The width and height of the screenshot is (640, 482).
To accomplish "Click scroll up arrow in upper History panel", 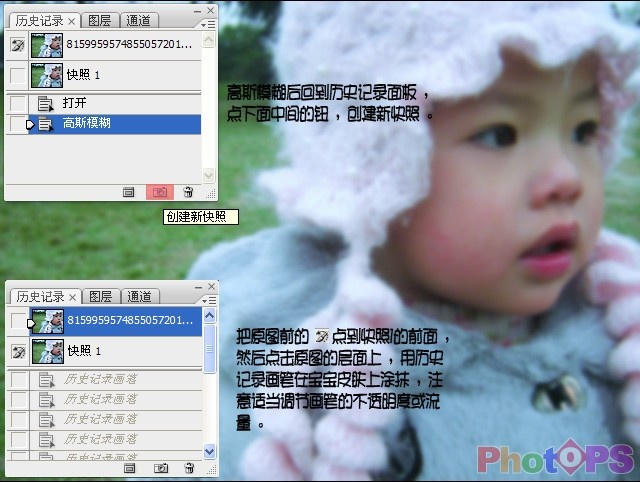I will [209, 40].
